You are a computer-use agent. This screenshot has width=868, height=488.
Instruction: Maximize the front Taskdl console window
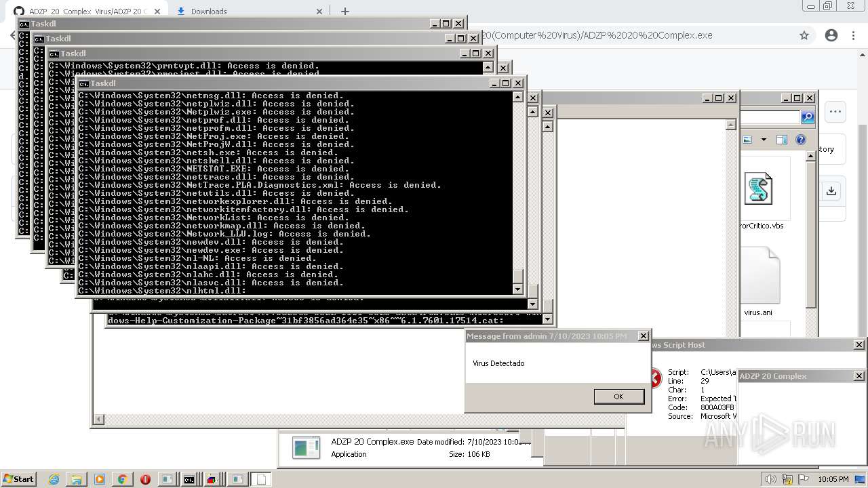pos(505,83)
